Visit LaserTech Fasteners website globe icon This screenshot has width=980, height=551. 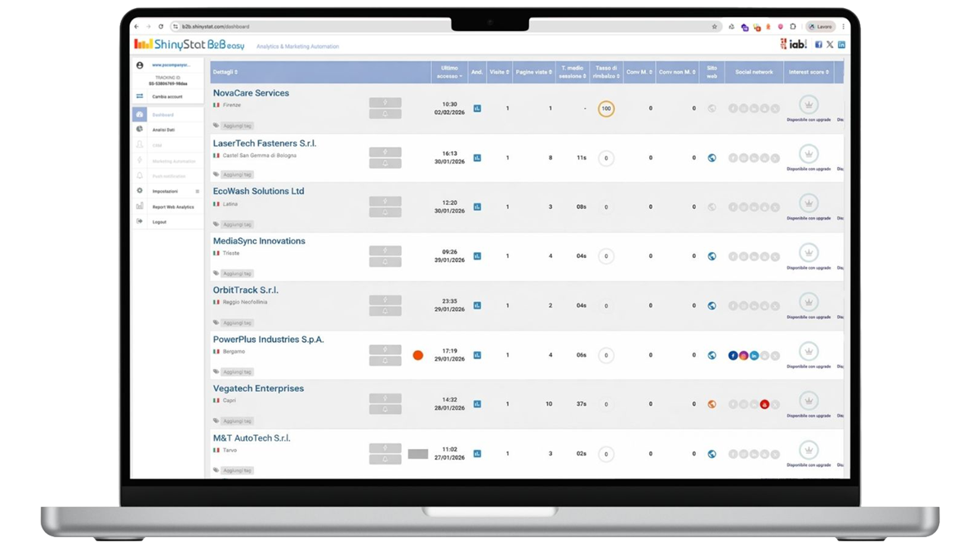711,158
